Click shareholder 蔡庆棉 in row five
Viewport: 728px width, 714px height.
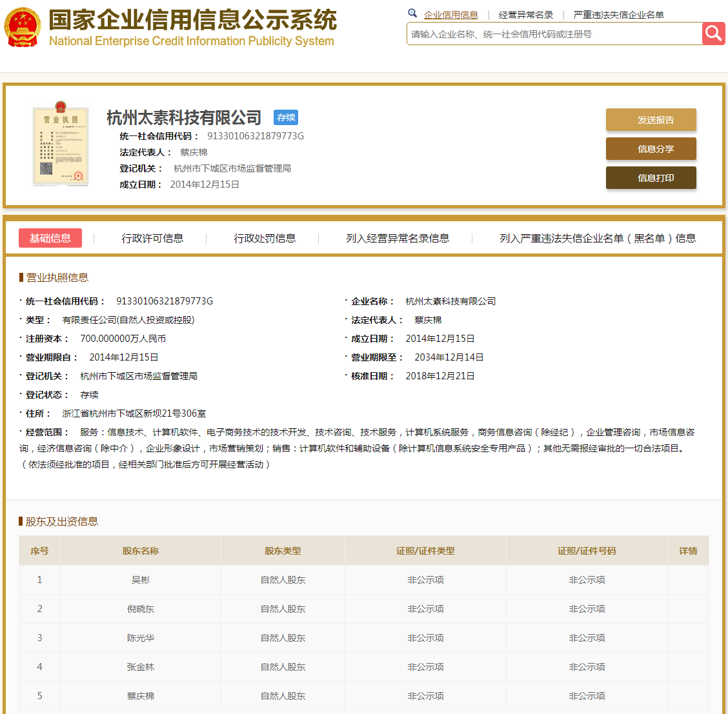pos(139,695)
